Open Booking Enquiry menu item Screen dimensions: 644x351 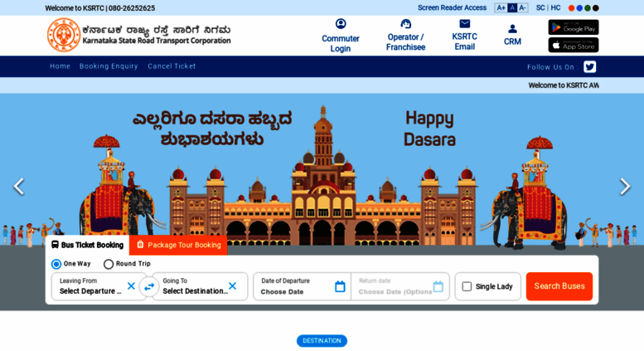109,66
